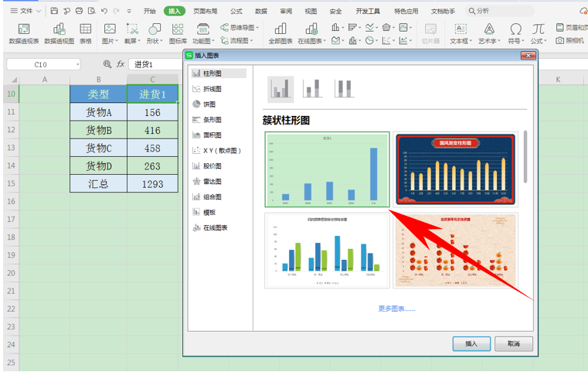Open the 文件 file menu dropdown

click(25, 11)
